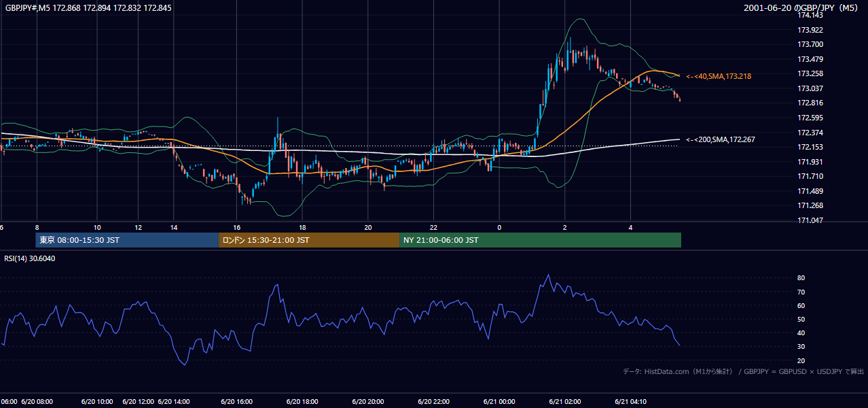Click the RSI axis level 80
868x408 pixels.
pos(801,278)
